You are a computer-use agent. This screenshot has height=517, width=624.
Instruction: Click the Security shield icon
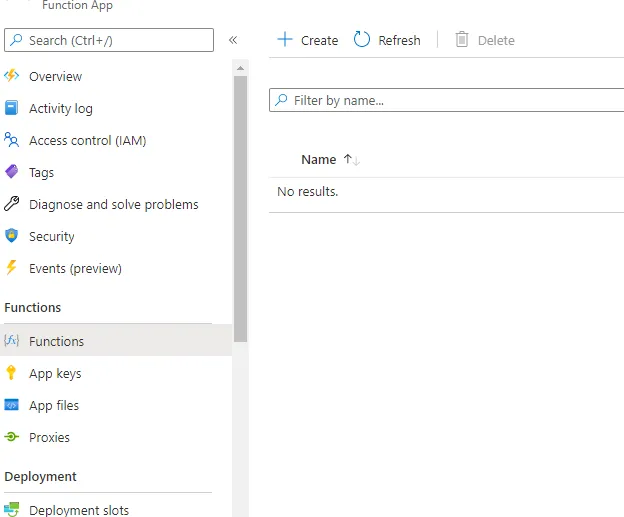(x=12, y=236)
